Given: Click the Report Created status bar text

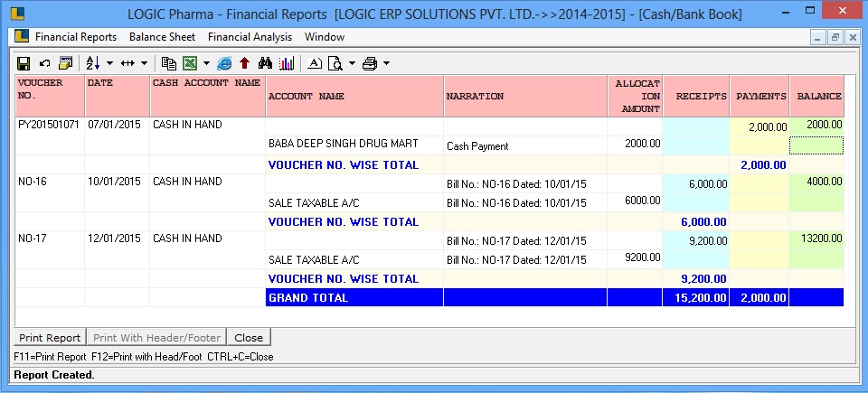Looking at the screenshot, I should pyautogui.click(x=54, y=375).
